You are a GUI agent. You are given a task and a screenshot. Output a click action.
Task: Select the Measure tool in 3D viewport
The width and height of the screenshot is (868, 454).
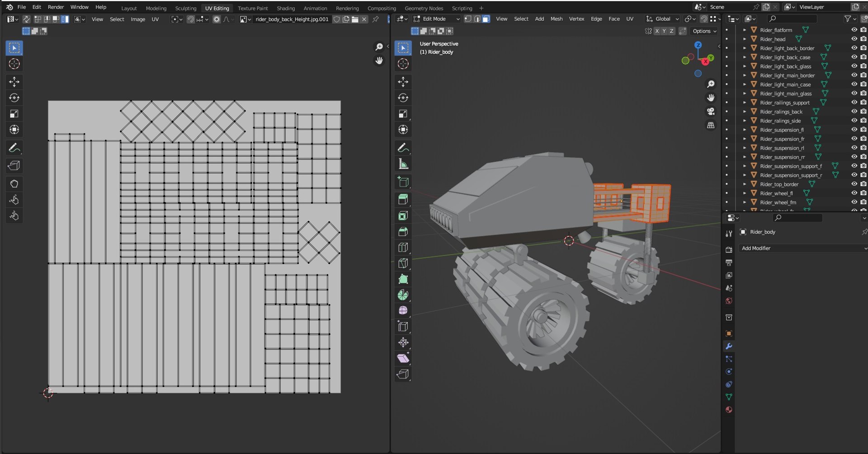403,164
